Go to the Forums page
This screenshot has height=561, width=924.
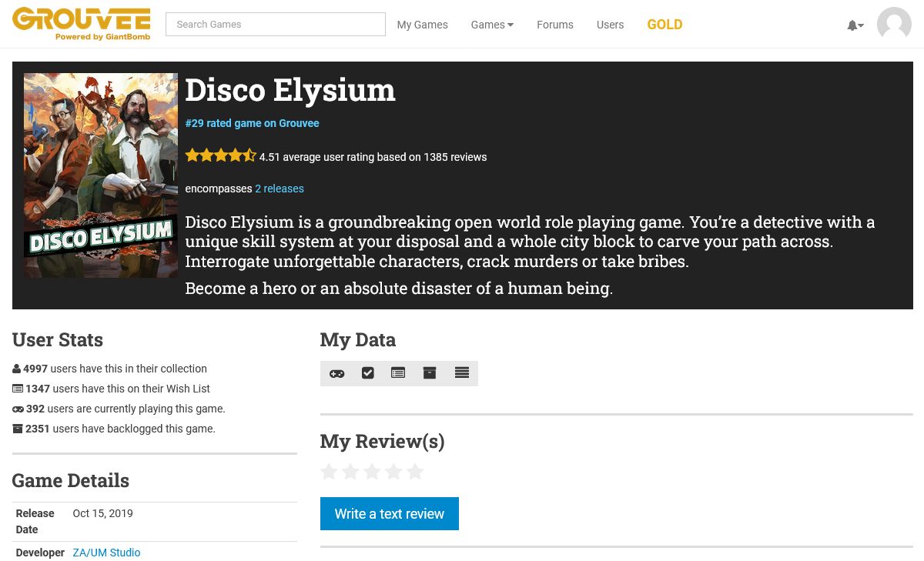coord(554,25)
